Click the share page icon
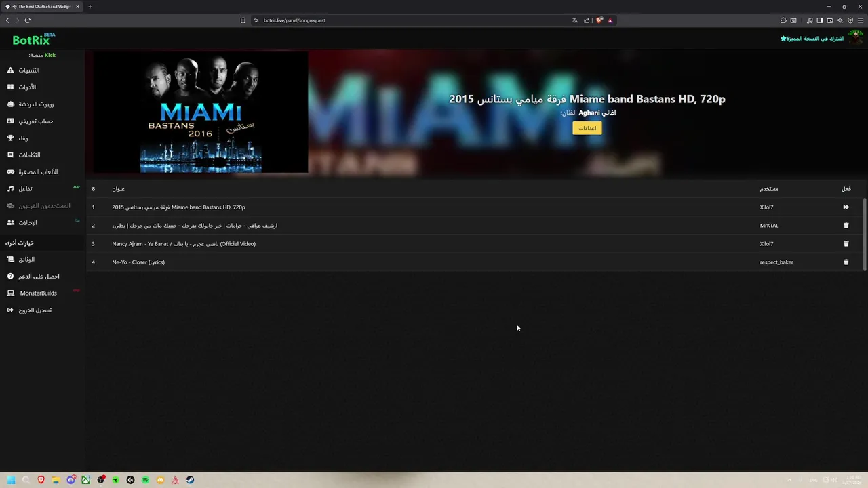 click(586, 20)
